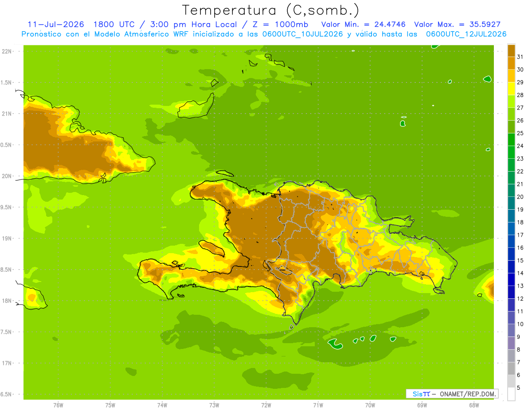Select the lime swatch between 26 and 27
The height and width of the screenshot is (411, 532).
[511, 114]
